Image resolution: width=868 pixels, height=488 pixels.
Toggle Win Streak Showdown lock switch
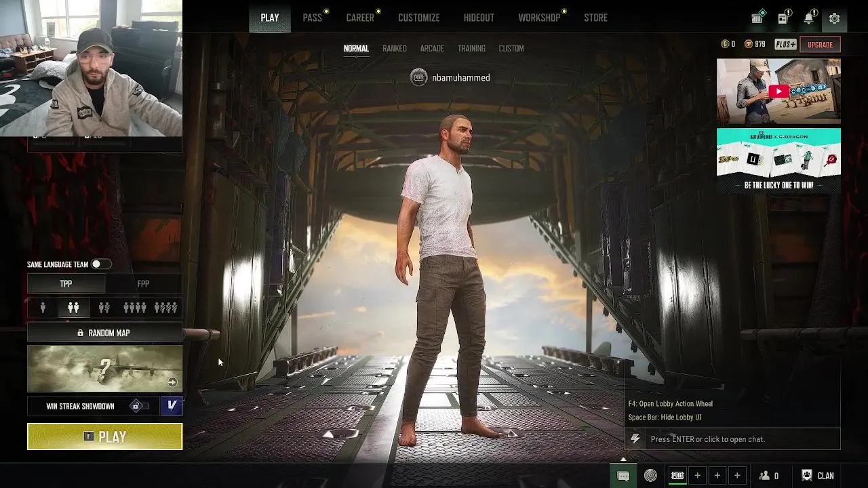(x=138, y=406)
